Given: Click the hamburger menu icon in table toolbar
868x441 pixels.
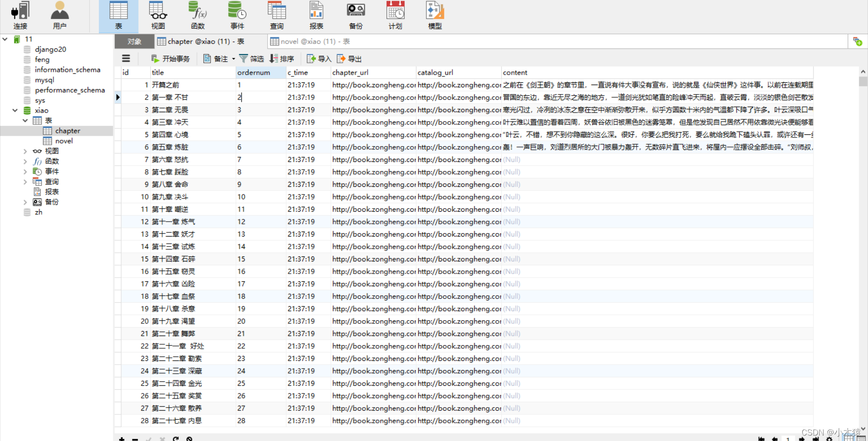Looking at the screenshot, I should click(126, 58).
